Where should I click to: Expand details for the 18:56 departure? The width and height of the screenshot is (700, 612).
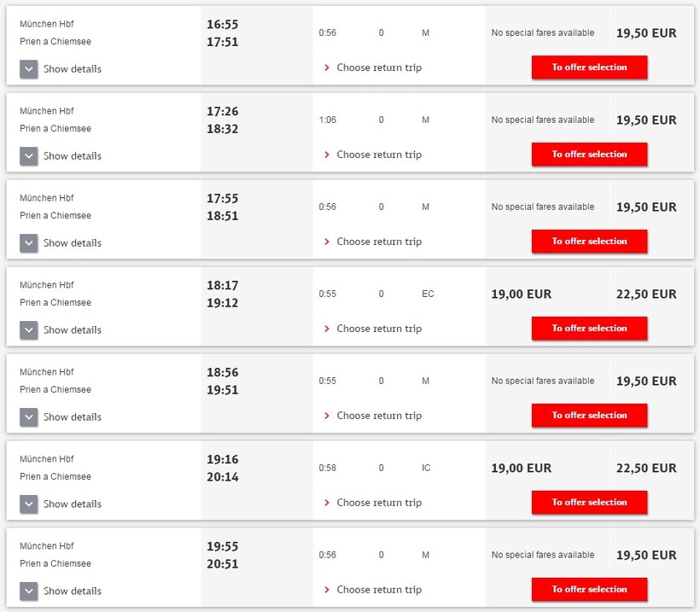pyautogui.click(x=29, y=417)
